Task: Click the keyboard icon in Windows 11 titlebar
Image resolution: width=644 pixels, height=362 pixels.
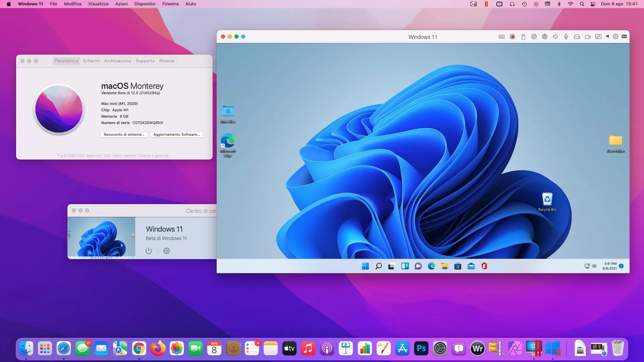Action: point(501,37)
